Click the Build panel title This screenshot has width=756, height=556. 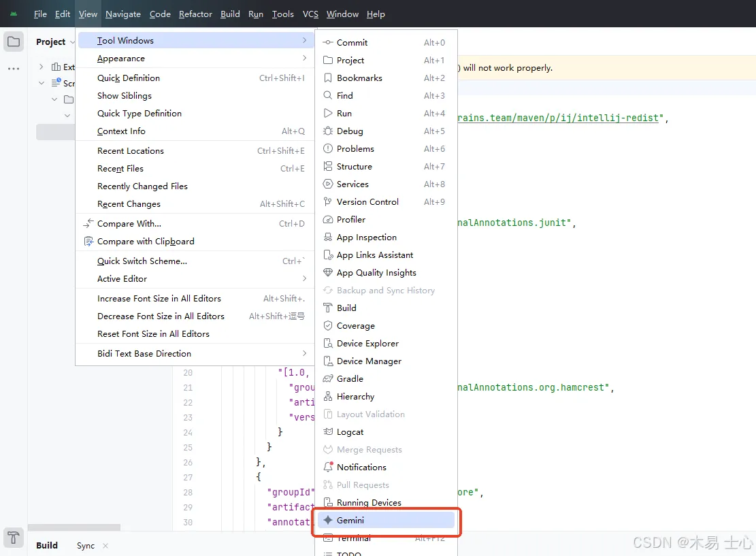click(47, 545)
